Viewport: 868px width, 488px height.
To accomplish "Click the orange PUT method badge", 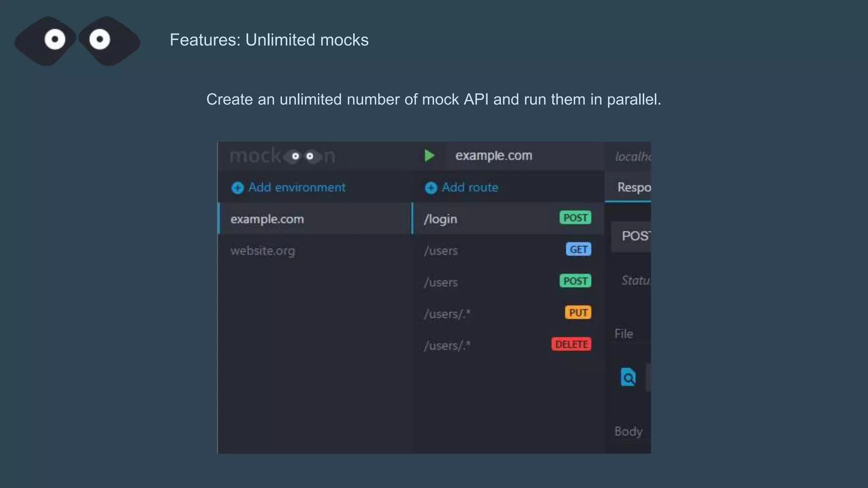I will click(x=578, y=313).
